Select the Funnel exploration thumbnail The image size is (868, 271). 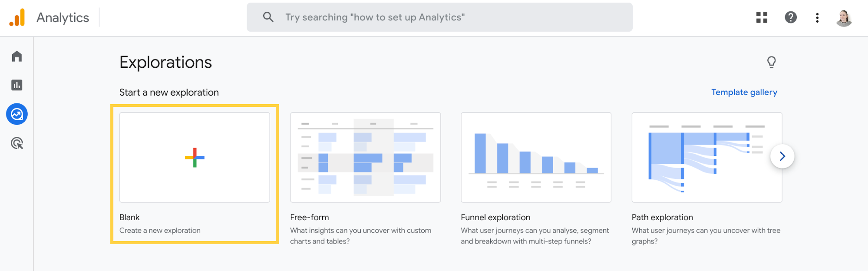(x=536, y=157)
